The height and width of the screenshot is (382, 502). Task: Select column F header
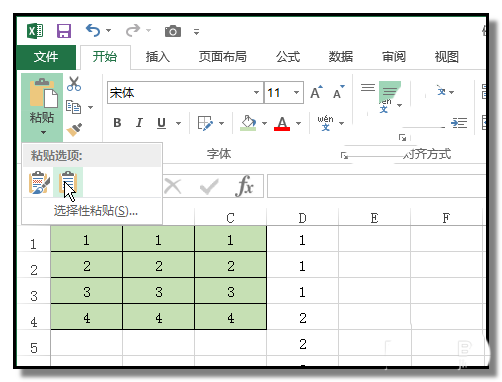(446, 218)
